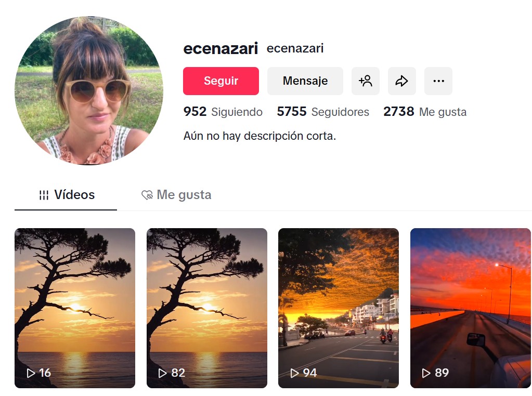Open the 952 Siguiendo list
The height and width of the screenshot is (396, 532).
223,112
